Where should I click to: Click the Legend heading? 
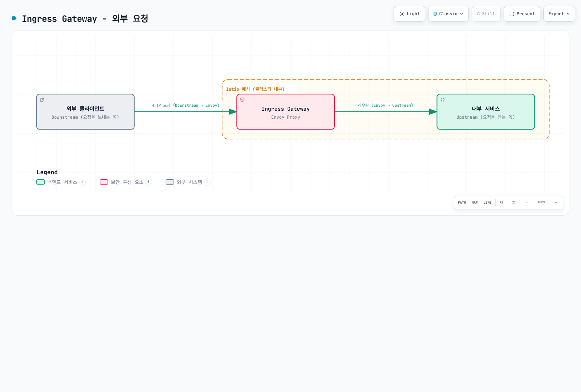point(47,172)
